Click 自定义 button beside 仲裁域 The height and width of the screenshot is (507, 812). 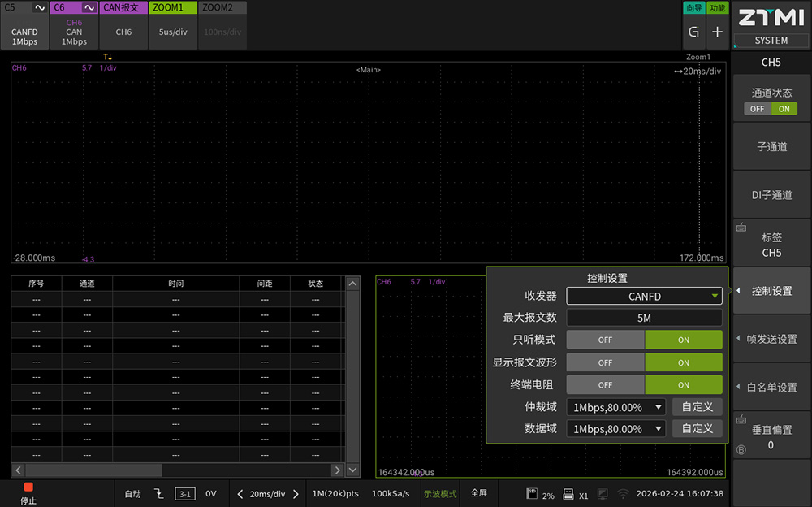pyautogui.click(x=697, y=407)
